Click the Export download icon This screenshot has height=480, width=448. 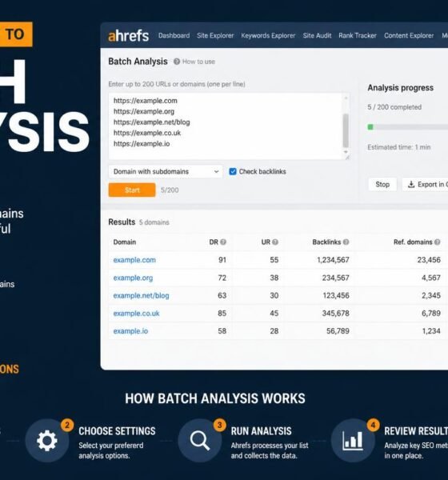tap(411, 184)
